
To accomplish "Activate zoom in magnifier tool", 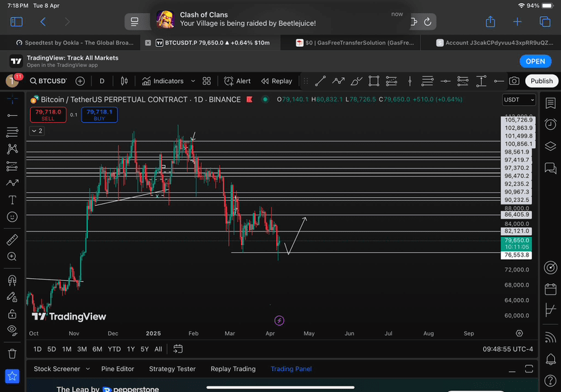I will pos(12,257).
